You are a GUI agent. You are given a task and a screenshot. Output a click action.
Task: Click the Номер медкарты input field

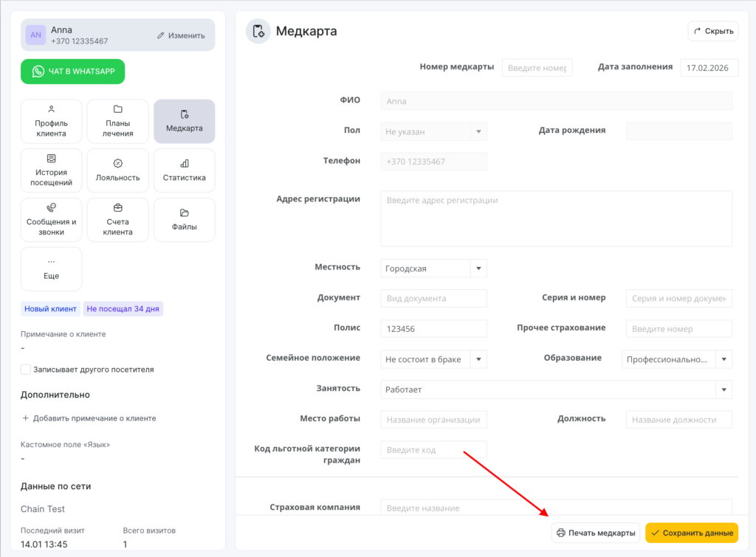pos(537,68)
